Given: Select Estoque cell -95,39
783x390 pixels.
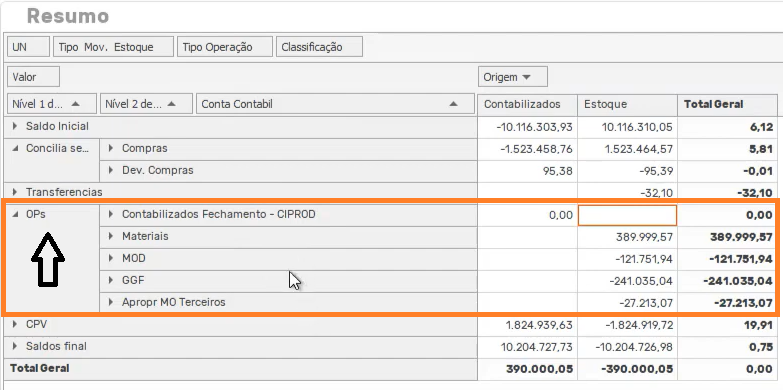Looking at the screenshot, I should (627, 171).
